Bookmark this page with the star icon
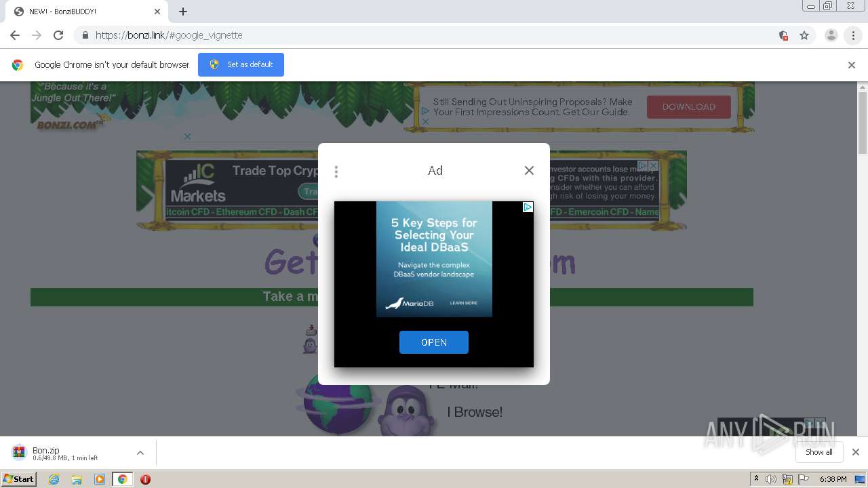Image resolution: width=868 pixels, height=488 pixels. [804, 35]
